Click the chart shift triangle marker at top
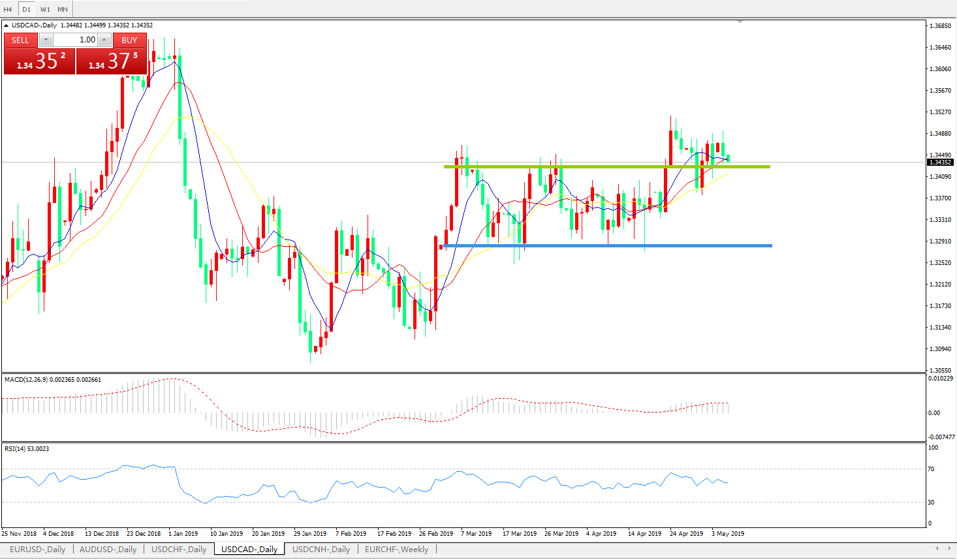The width and height of the screenshot is (957, 560). pyautogui.click(x=740, y=22)
